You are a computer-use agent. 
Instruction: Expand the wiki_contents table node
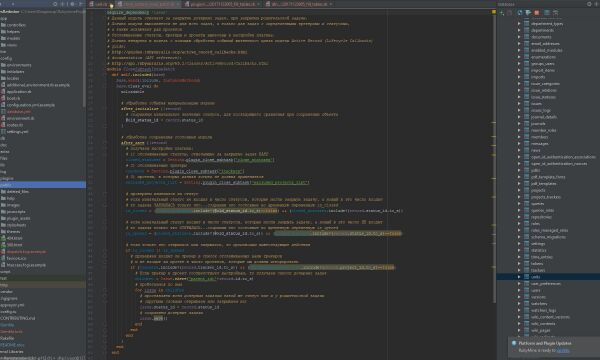click(519, 323)
